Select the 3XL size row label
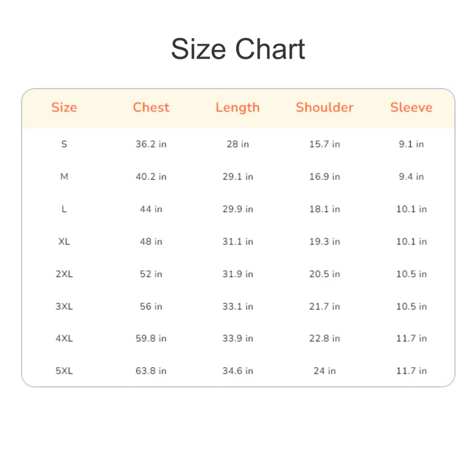Screen dimensions: 476x476 pos(64,306)
